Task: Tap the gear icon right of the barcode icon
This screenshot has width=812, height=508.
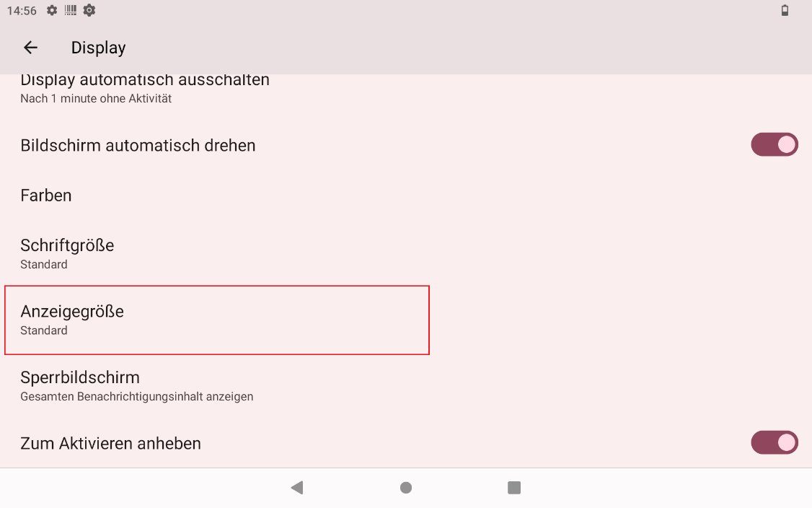Action: click(89, 10)
